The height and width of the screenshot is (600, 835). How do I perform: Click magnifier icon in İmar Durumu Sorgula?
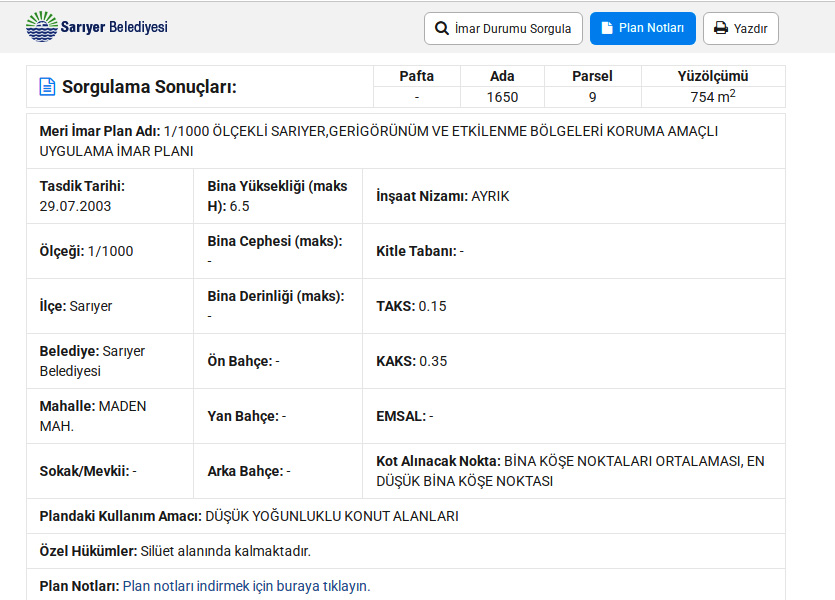[441, 28]
